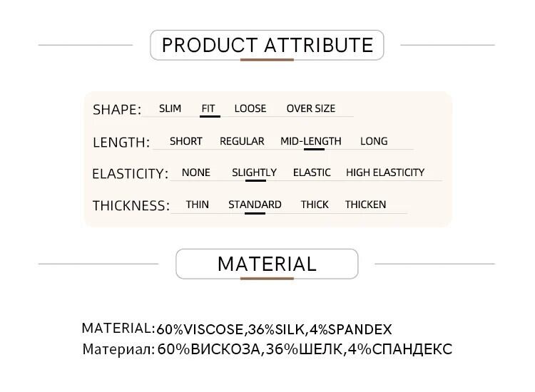The height and width of the screenshot is (392, 535).
Task: Select the THICKEN option
Action: click(365, 205)
